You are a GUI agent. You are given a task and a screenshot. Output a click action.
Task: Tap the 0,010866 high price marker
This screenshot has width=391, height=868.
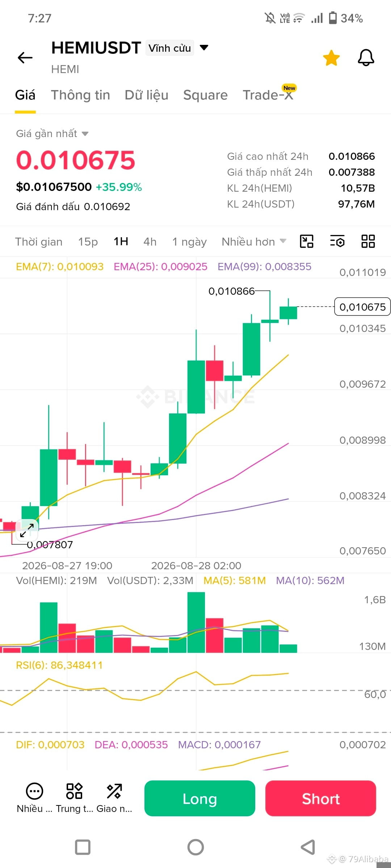pyautogui.click(x=231, y=291)
